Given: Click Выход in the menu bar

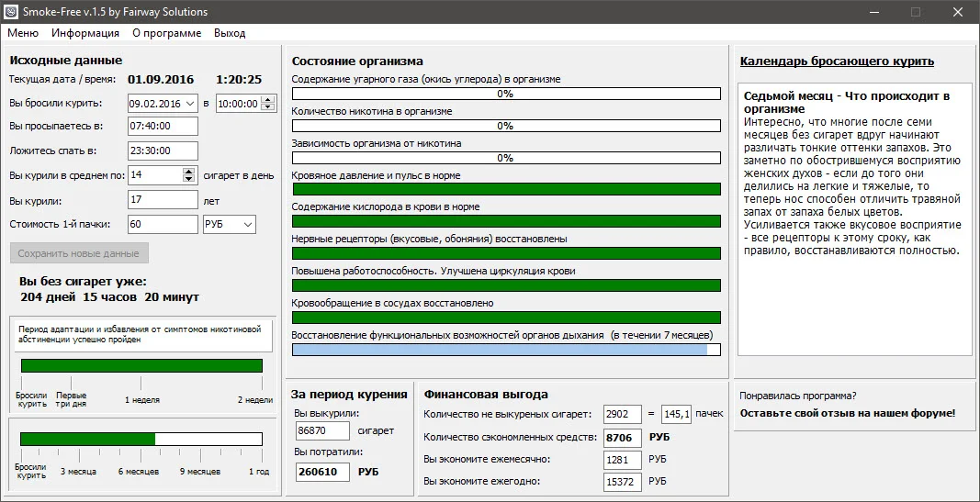Looking at the screenshot, I should pyautogui.click(x=230, y=33).
